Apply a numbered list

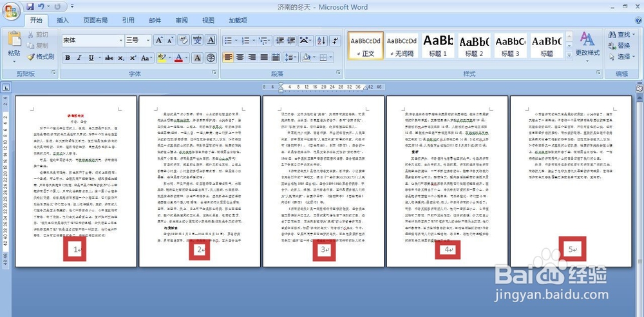click(x=245, y=41)
